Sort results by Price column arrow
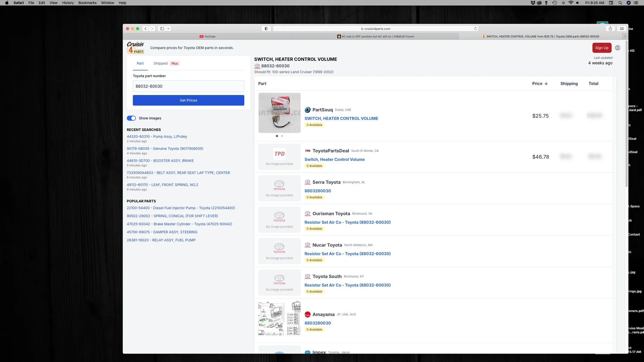Image resolution: width=644 pixels, height=362 pixels. (546, 84)
